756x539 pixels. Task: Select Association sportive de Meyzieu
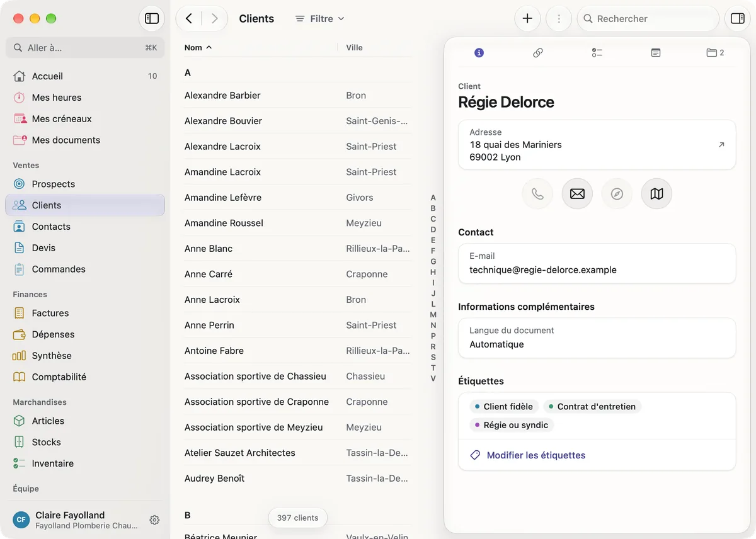click(297, 428)
